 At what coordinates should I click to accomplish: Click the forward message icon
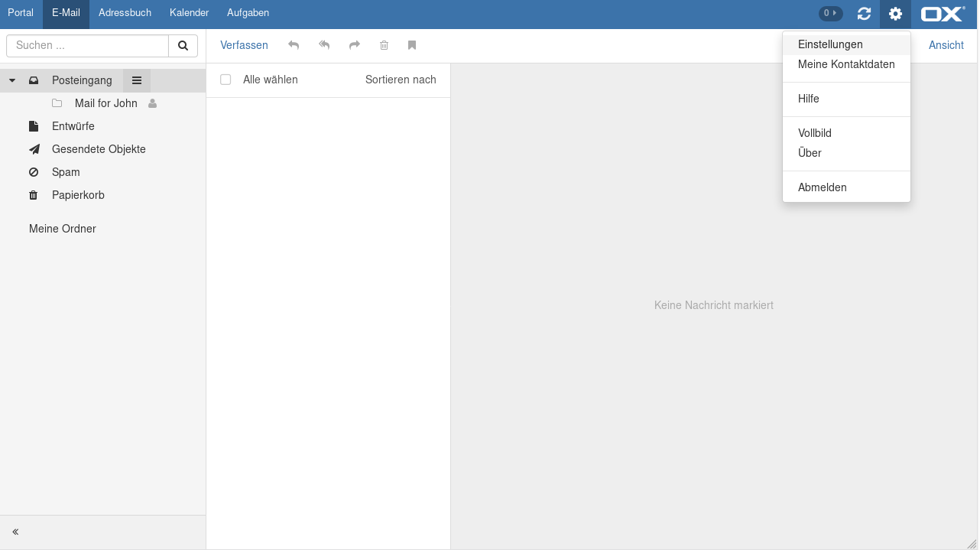click(x=355, y=45)
